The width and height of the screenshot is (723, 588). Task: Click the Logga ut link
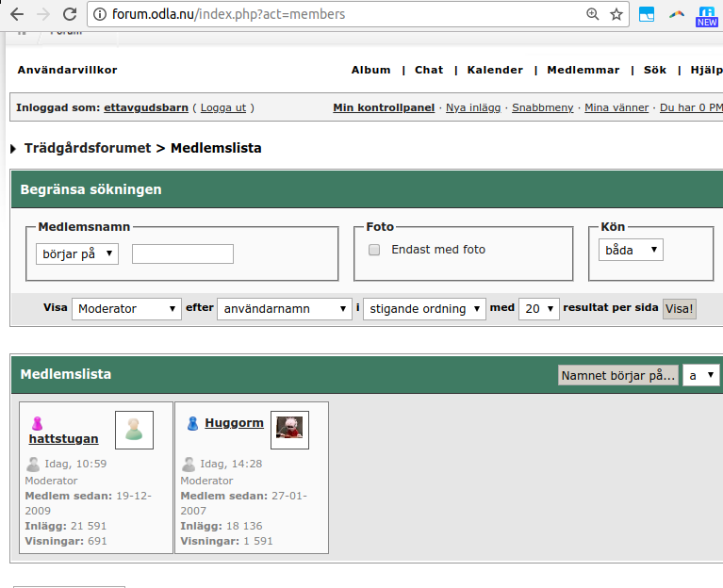pyautogui.click(x=223, y=107)
